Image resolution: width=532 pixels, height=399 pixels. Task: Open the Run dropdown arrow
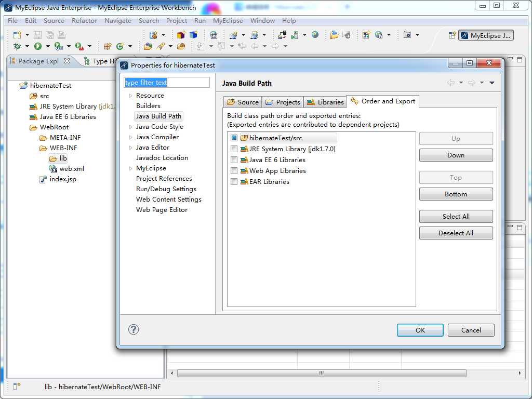(x=48, y=46)
